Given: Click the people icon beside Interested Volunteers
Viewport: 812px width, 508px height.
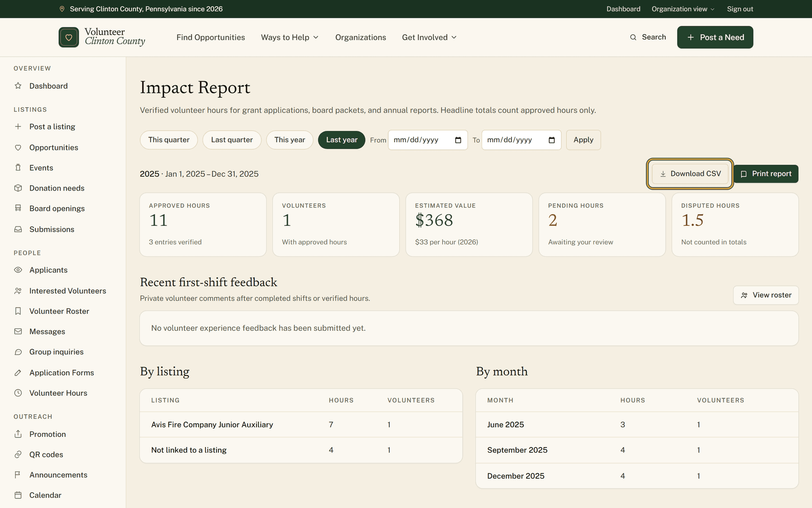Looking at the screenshot, I should (18, 291).
